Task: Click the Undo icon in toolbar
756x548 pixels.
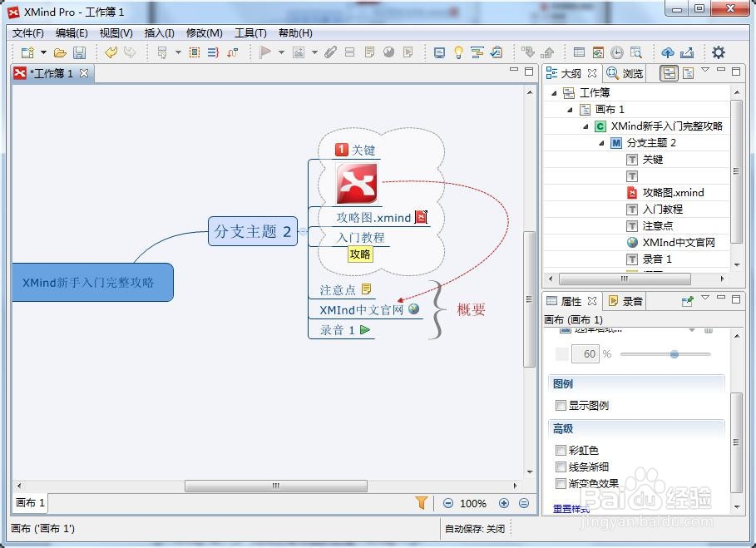Action: coord(111,52)
